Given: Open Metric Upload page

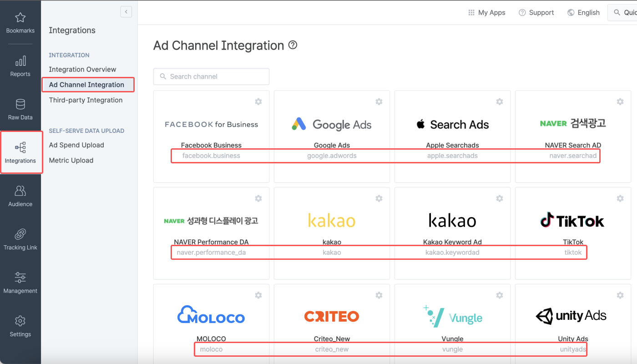Looking at the screenshot, I should pos(71,161).
